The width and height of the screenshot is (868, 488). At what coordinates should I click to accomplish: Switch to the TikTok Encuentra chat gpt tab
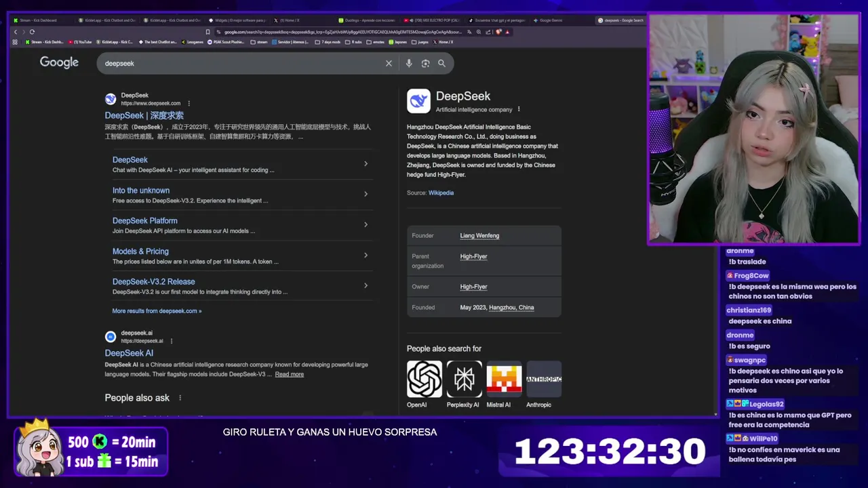tap(497, 20)
